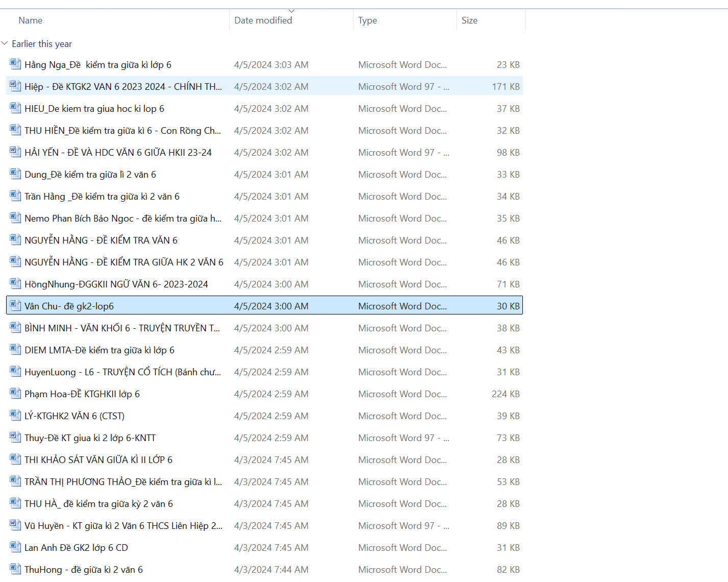Select file THU HIỀN_Đề kiểm tra giữa kì 6
This screenshot has width=728, height=582.
pyautogui.click(x=123, y=131)
